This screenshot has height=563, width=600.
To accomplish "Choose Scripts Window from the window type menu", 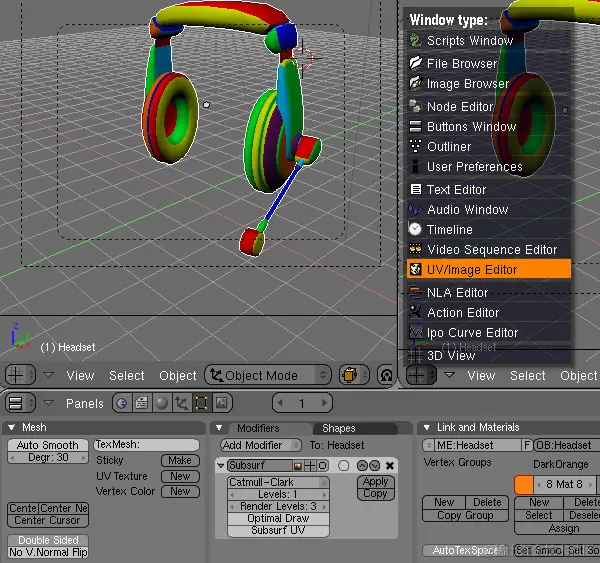I will click(x=489, y=41).
